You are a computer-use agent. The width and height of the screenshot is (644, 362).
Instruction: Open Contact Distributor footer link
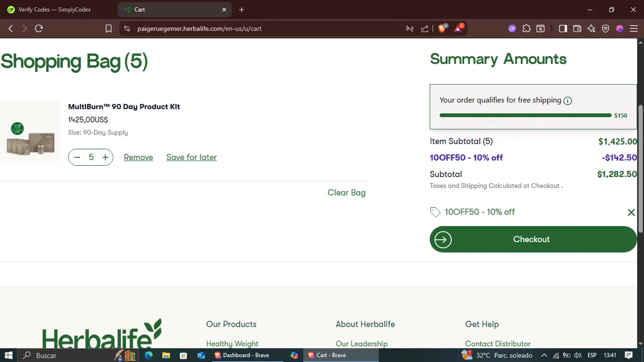coord(498,344)
